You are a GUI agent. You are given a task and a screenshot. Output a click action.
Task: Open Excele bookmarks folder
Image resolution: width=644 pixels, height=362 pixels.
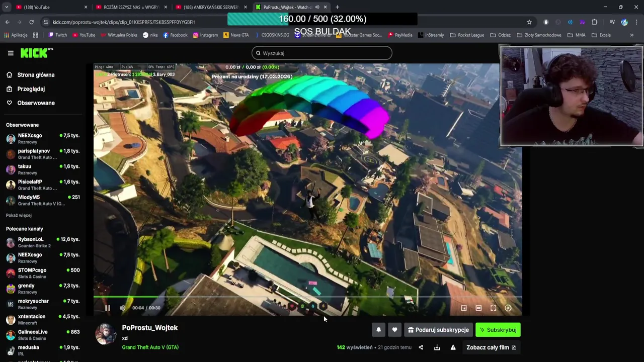[x=601, y=35]
